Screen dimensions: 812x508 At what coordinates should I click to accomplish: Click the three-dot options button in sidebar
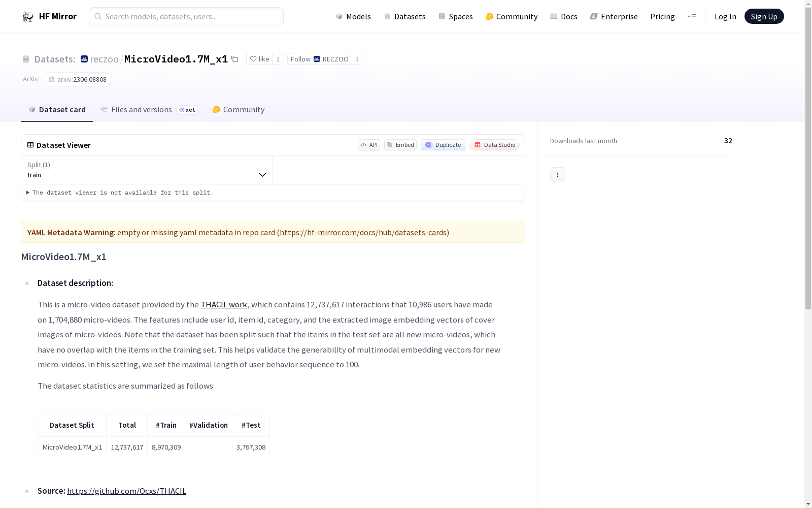(558, 175)
